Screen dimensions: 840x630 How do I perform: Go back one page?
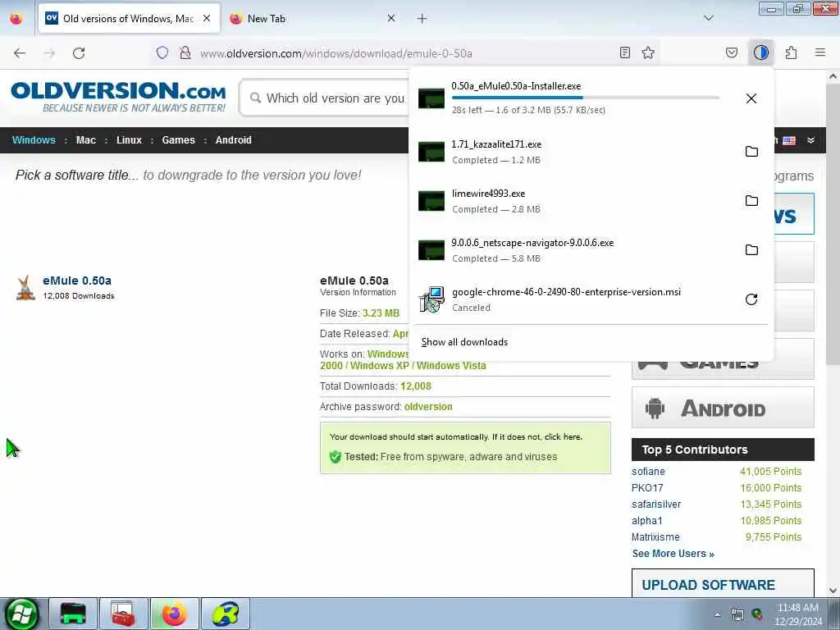pyautogui.click(x=20, y=52)
